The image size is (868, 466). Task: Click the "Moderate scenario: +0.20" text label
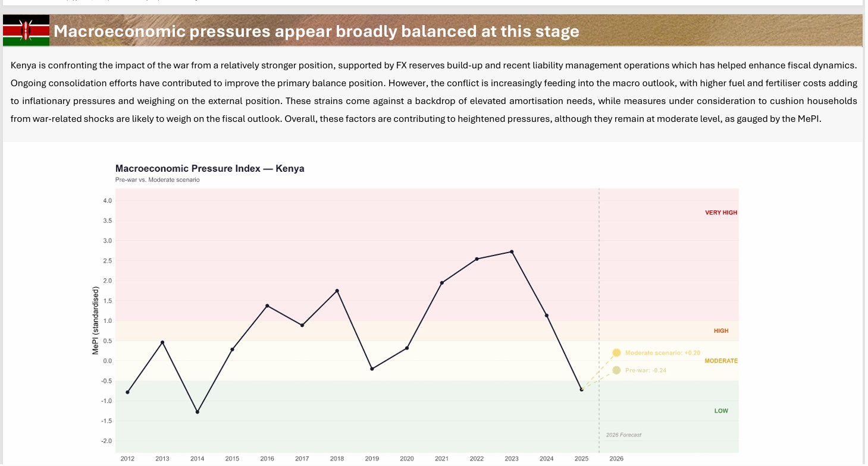pyautogui.click(x=654, y=353)
